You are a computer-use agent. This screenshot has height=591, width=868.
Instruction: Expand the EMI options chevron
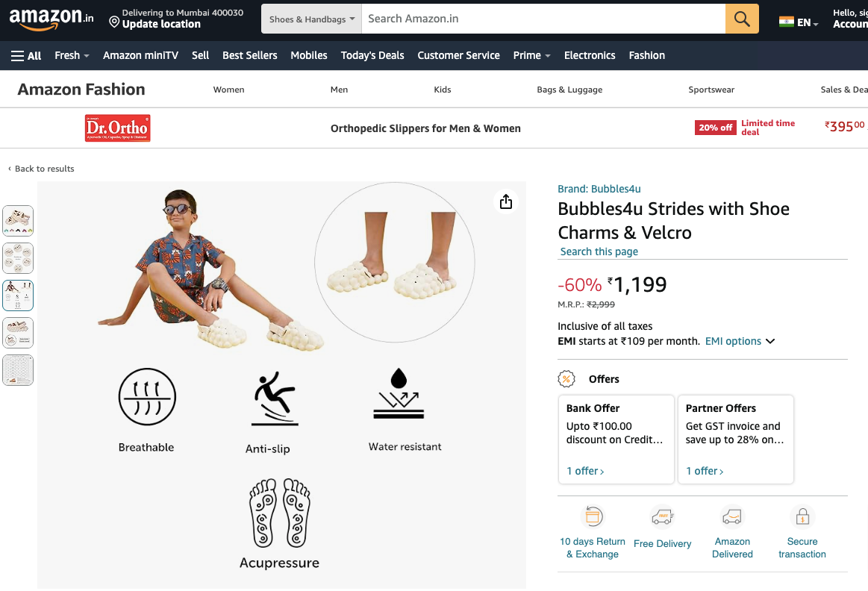click(x=770, y=342)
